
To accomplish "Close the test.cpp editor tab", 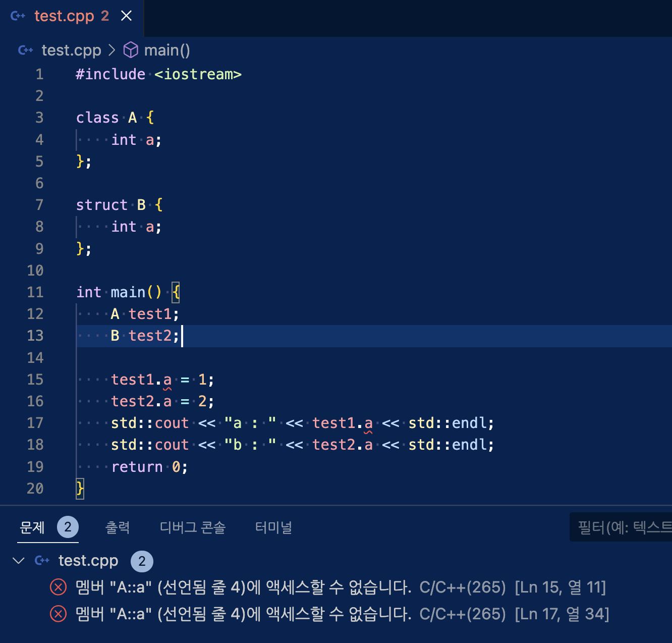I will 127,16.
